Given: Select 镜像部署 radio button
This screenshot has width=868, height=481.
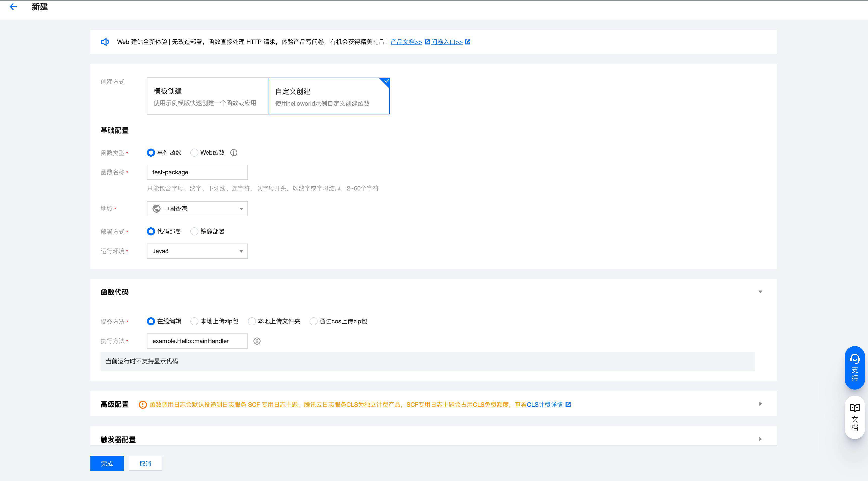Looking at the screenshot, I should point(194,231).
